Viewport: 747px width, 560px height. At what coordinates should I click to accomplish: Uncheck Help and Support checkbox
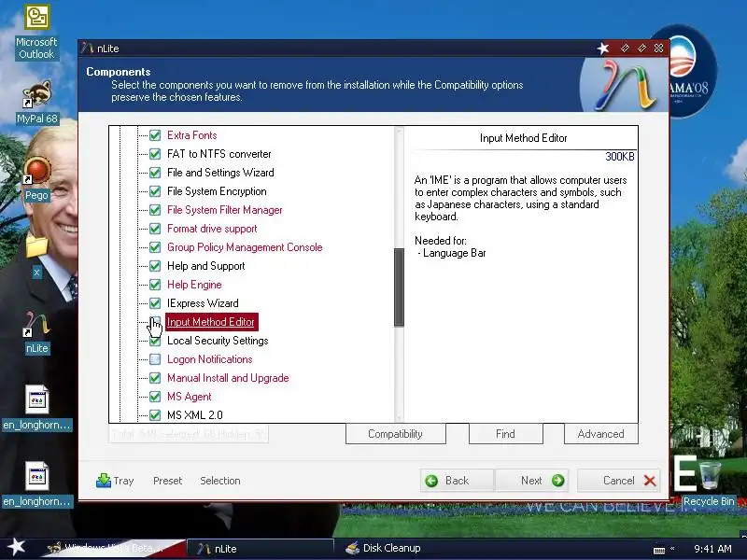(155, 266)
